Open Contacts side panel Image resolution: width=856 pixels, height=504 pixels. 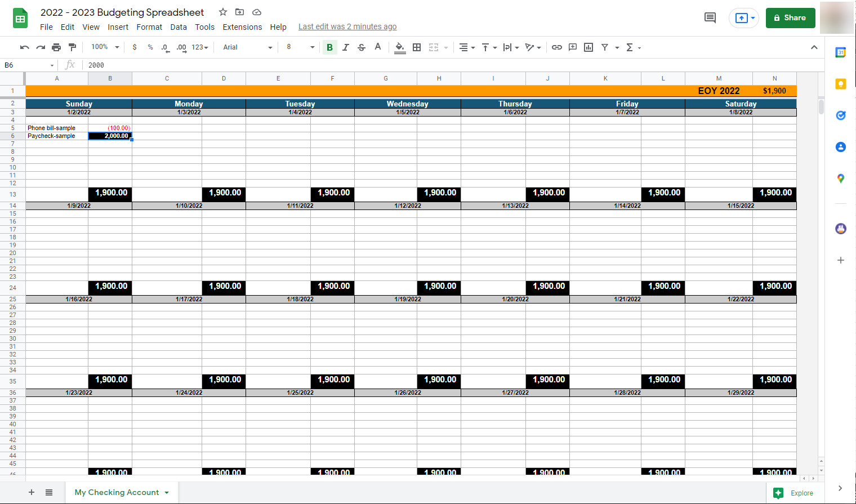(841, 147)
